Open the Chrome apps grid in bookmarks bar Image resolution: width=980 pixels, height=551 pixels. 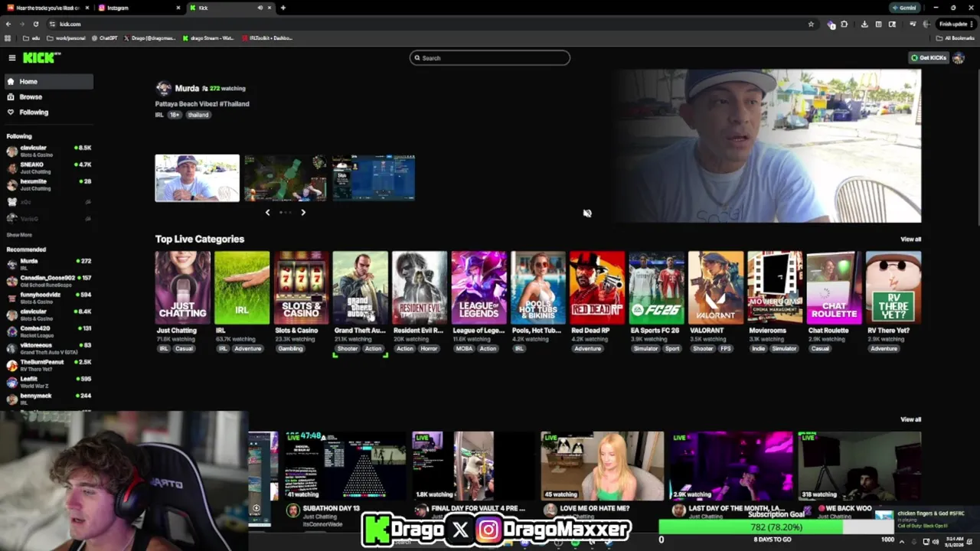[x=8, y=37]
